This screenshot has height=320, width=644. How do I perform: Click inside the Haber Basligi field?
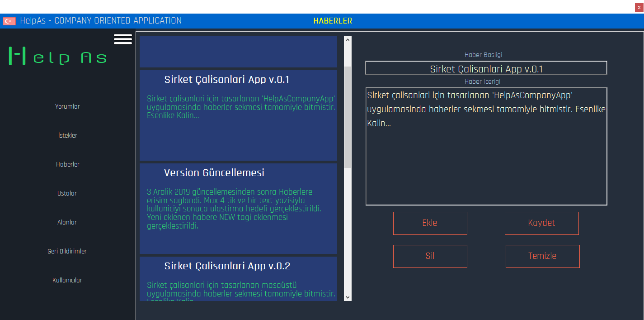click(x=486, y=67)
